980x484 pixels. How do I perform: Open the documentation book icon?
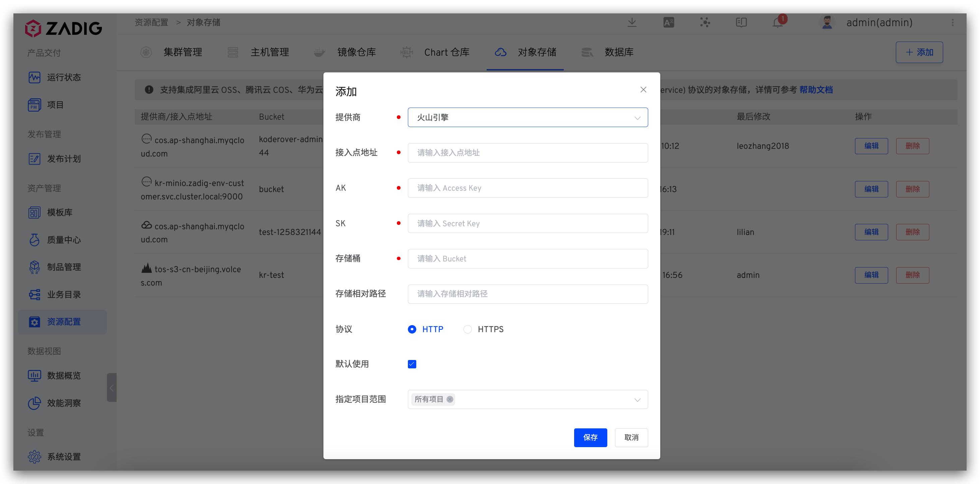click(741, 22)
